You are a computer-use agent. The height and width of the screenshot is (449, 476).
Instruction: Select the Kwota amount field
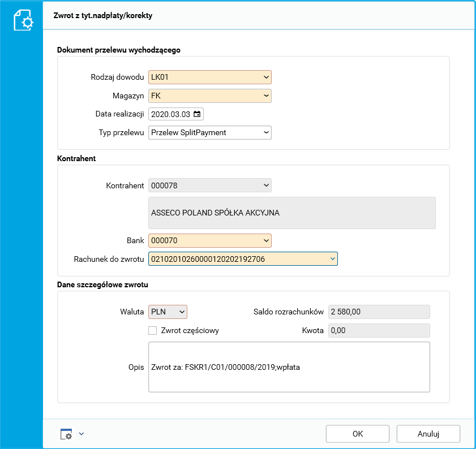click(379, 330)
